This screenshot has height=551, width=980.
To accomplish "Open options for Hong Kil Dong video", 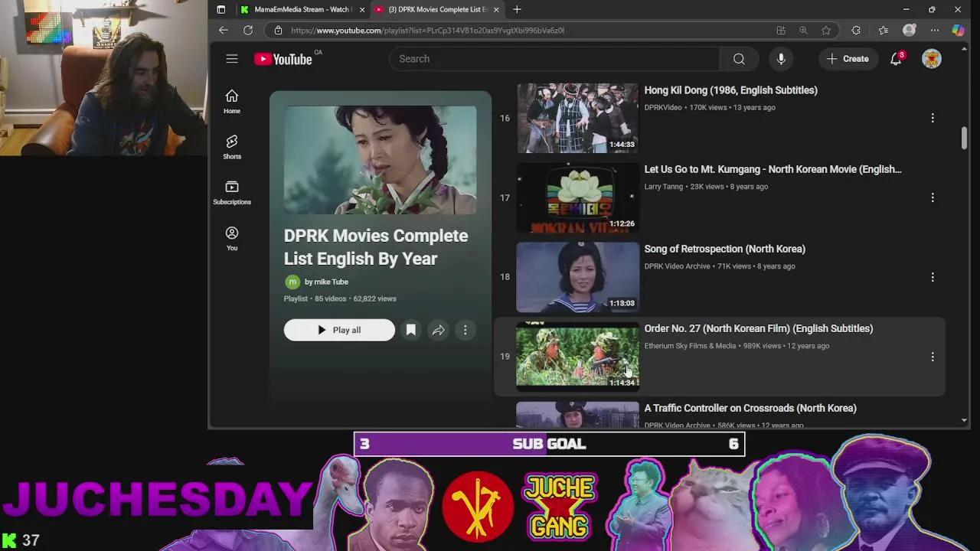I will 933,118.
